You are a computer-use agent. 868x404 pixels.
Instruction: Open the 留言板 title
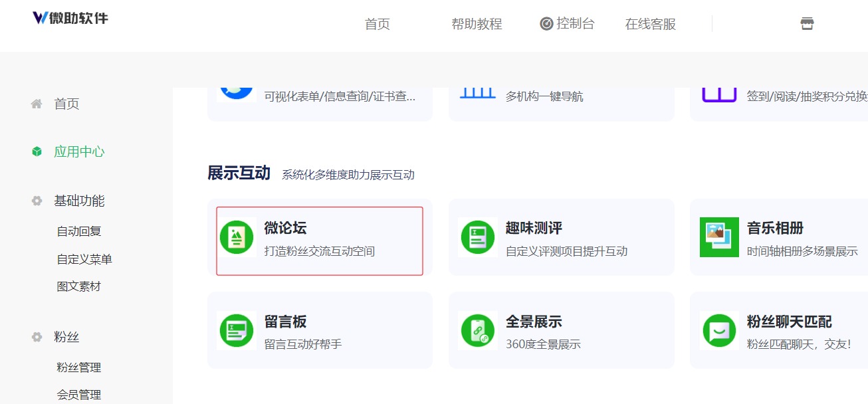285,322
